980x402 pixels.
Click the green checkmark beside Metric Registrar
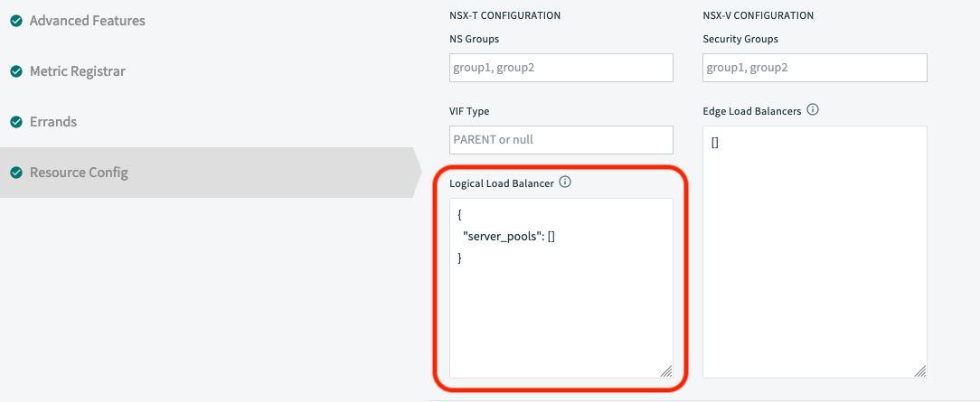16,71
